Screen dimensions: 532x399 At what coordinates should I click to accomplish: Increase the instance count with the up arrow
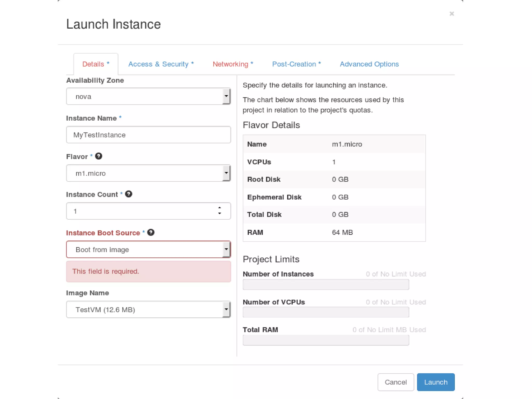point(220,208)
